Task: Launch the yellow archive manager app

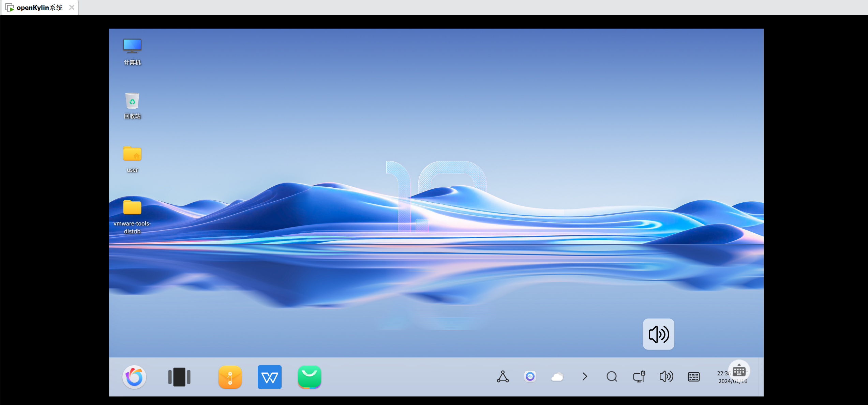Action: tap(230, 377)
